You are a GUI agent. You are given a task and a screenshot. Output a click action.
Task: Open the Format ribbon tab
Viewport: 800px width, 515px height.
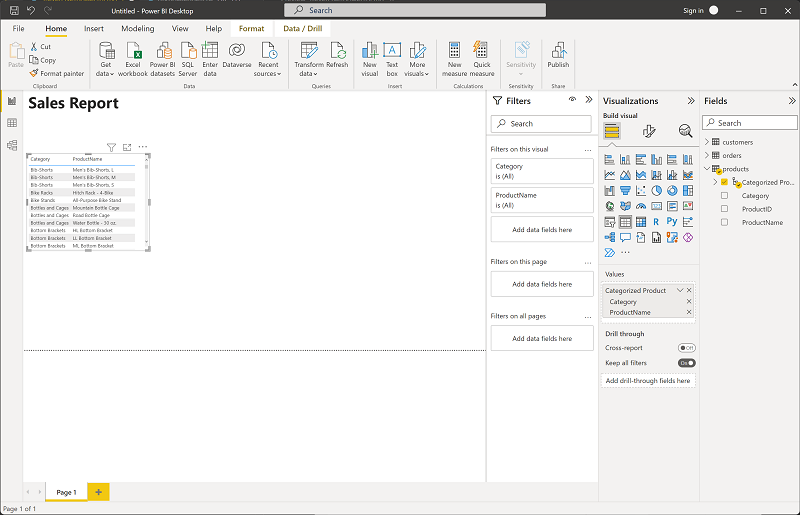pos(252,29)
